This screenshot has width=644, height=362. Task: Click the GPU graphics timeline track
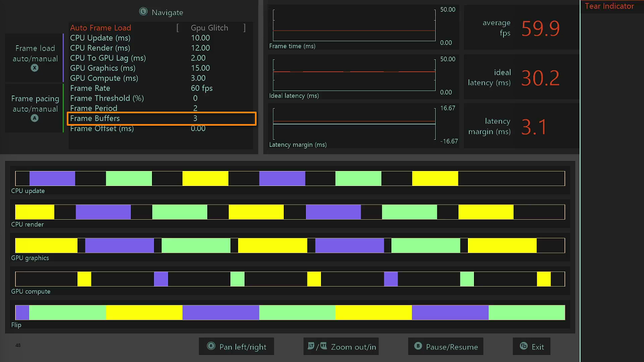[x=290, y=245]
